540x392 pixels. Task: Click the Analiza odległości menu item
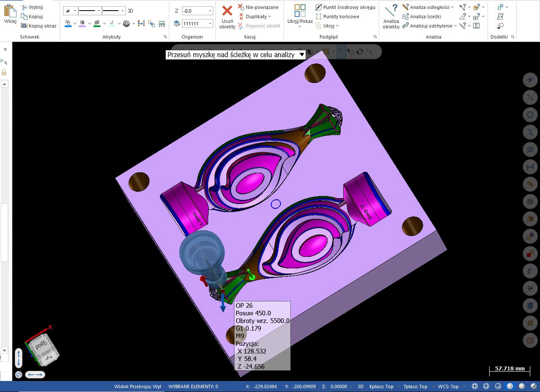[428, 7]
